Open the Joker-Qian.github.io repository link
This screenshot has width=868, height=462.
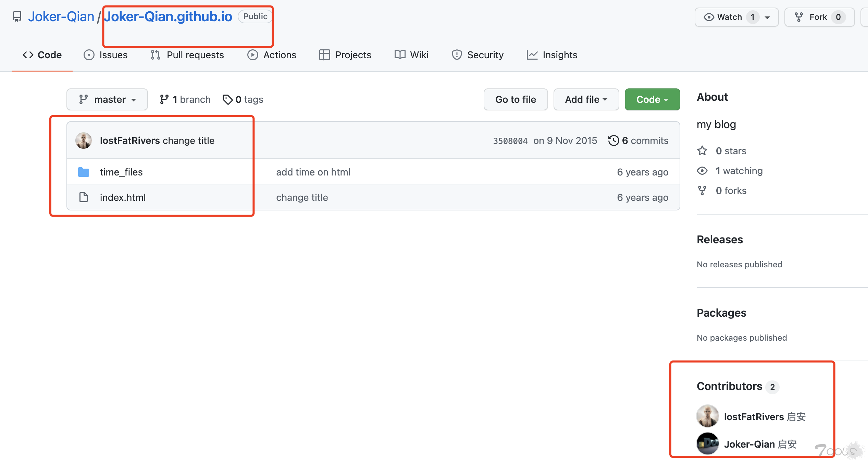(168, 16)
